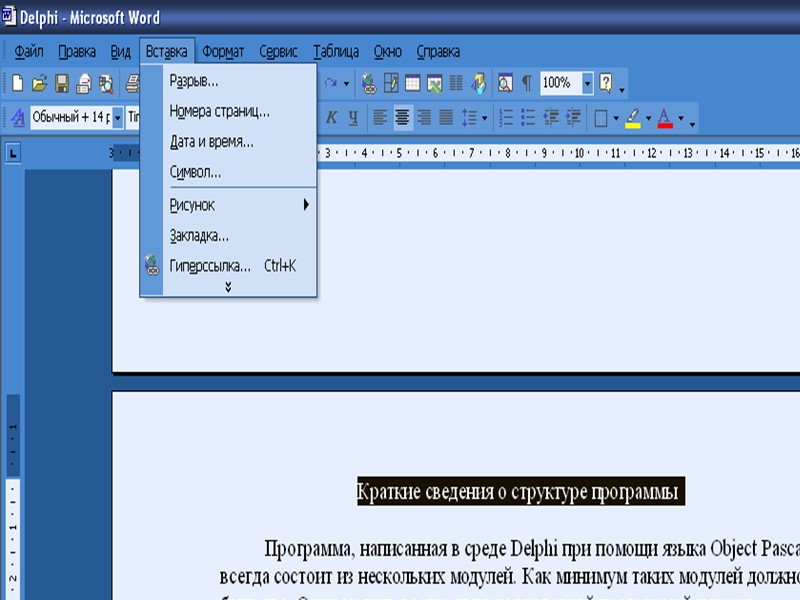Screen dimensions: 800x600
Task: Click the ruler tab selector L icon
Action: [x=13, y=153]
